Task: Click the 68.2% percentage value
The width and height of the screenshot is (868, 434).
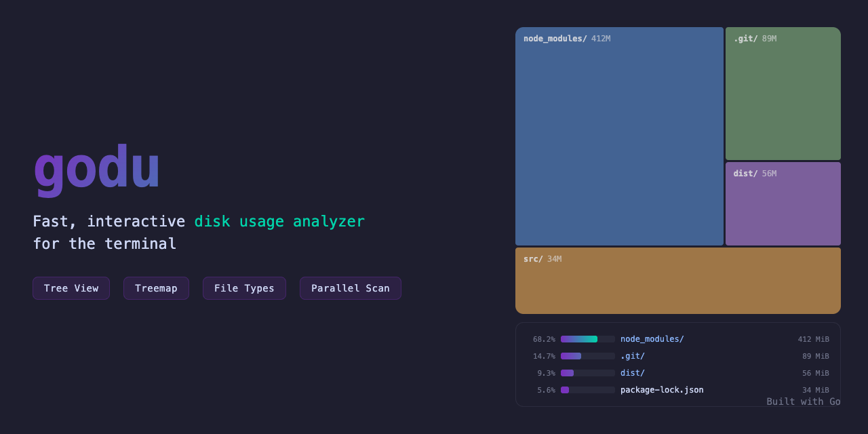Action: pos(544,339)
